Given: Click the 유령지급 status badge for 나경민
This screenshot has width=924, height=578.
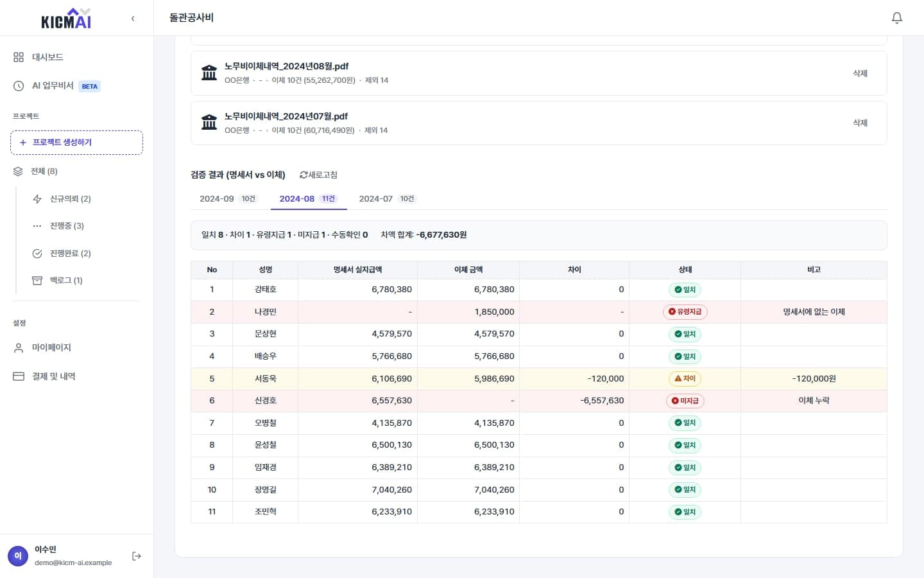Looking at the screenshot, I should tap(685, 312).
